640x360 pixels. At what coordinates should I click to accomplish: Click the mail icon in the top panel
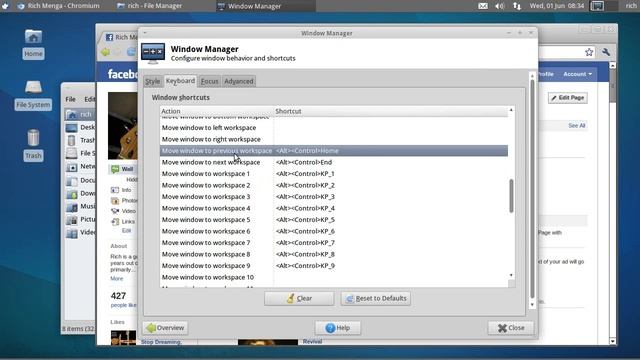[482, 6]
